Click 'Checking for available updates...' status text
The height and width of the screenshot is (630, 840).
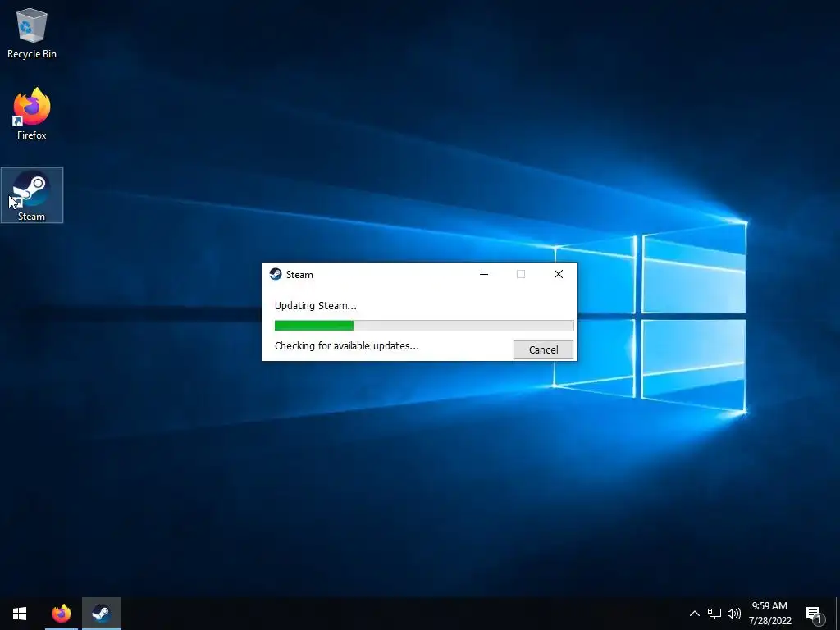347,346
